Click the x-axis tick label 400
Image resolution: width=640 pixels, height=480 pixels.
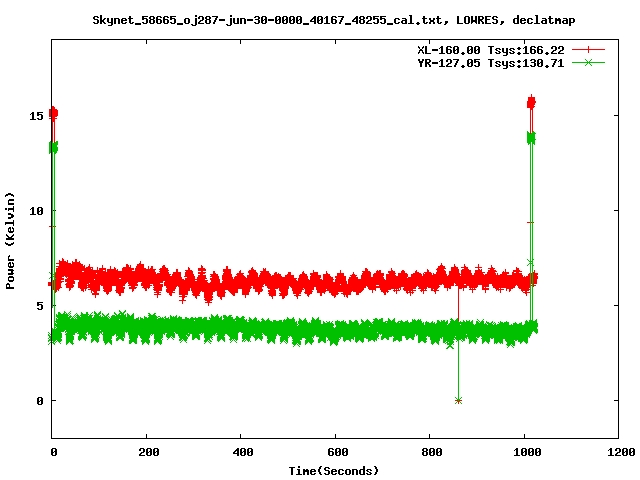tap(243, 452)
